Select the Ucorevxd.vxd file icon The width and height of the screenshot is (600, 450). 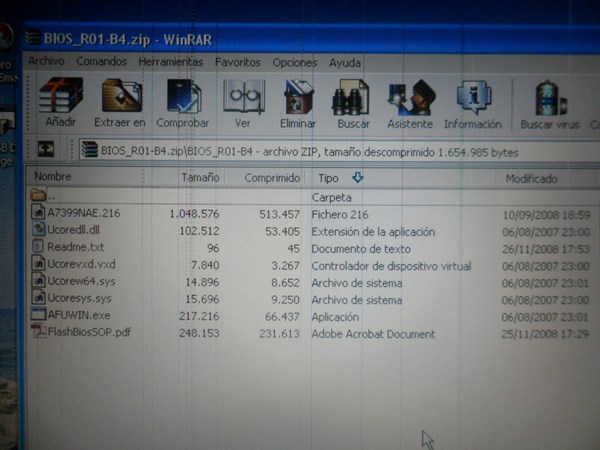pos(38,263)
